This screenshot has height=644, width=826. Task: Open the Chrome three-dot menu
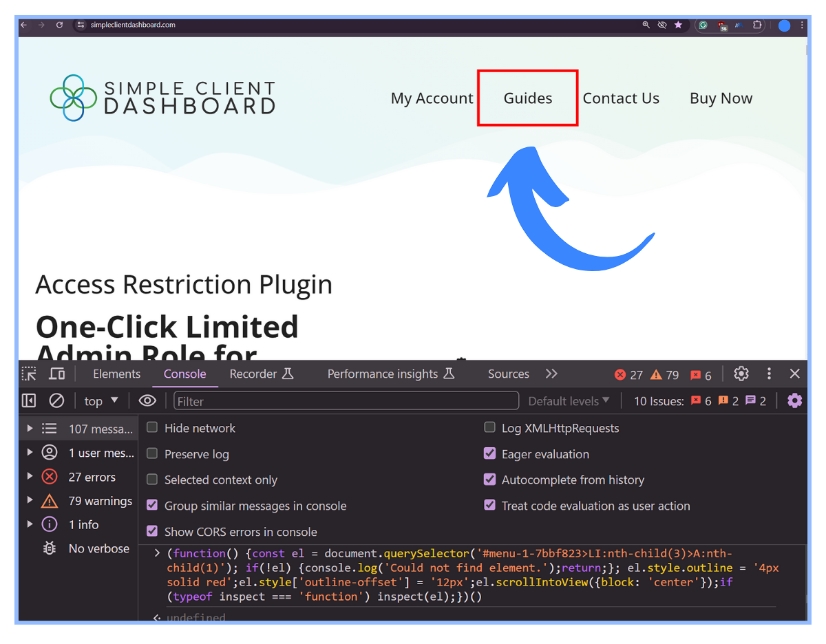point(803,25)
